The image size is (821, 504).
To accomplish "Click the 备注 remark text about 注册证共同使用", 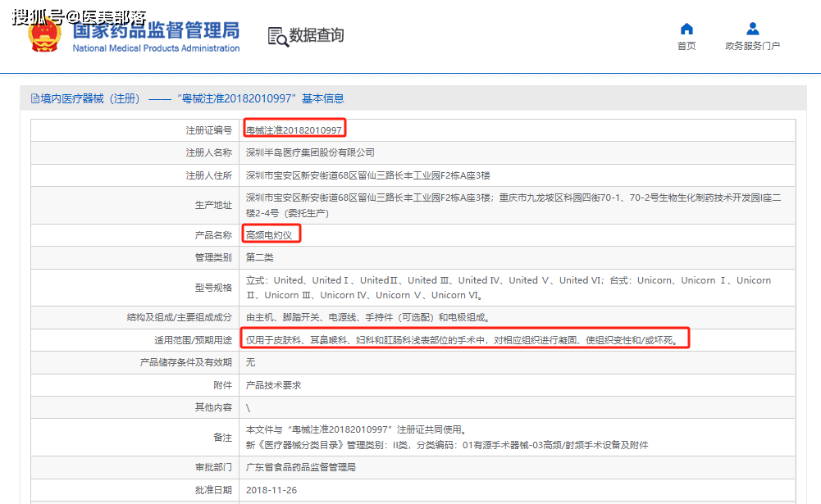I will tap(356, 429).
